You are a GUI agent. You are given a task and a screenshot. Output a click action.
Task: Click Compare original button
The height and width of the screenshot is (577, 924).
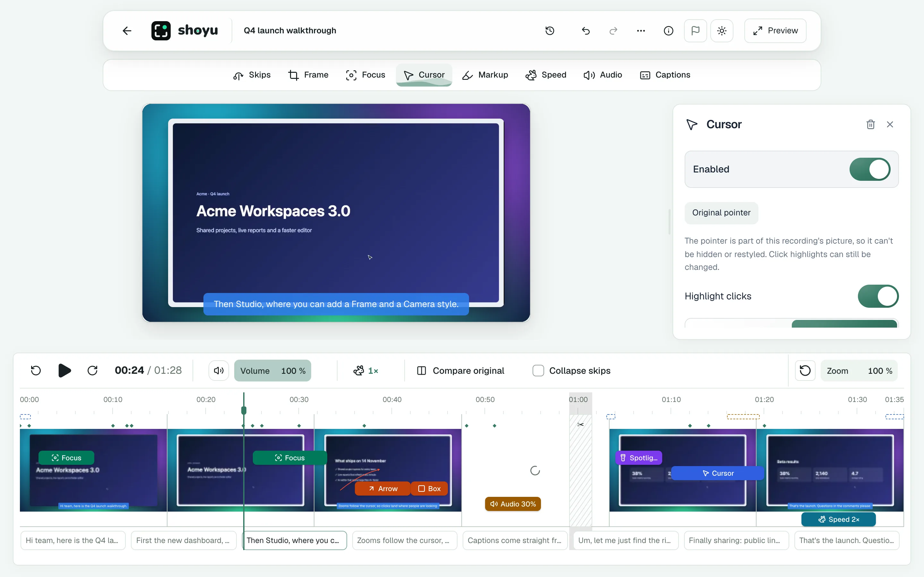tap(460, 371)
